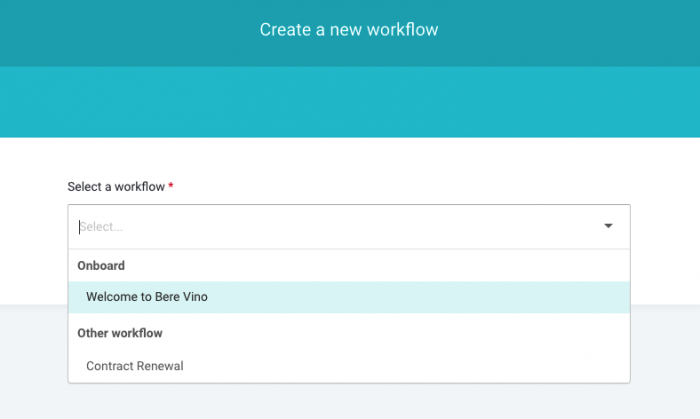The image size is (700, 419).
Task: Select the Welcome to Bere Vino option
Action: point(349,297)
